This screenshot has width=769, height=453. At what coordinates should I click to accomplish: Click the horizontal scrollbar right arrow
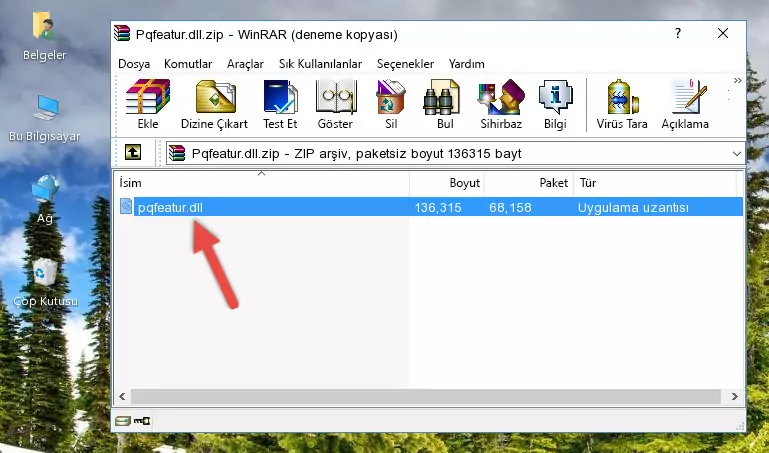(x=734, y=396)
